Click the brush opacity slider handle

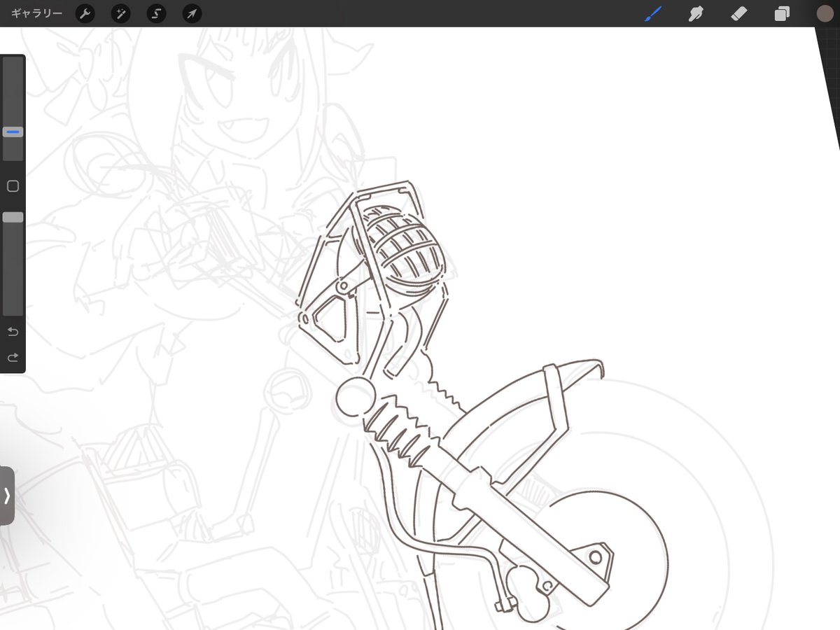click(x=13, y=218)
